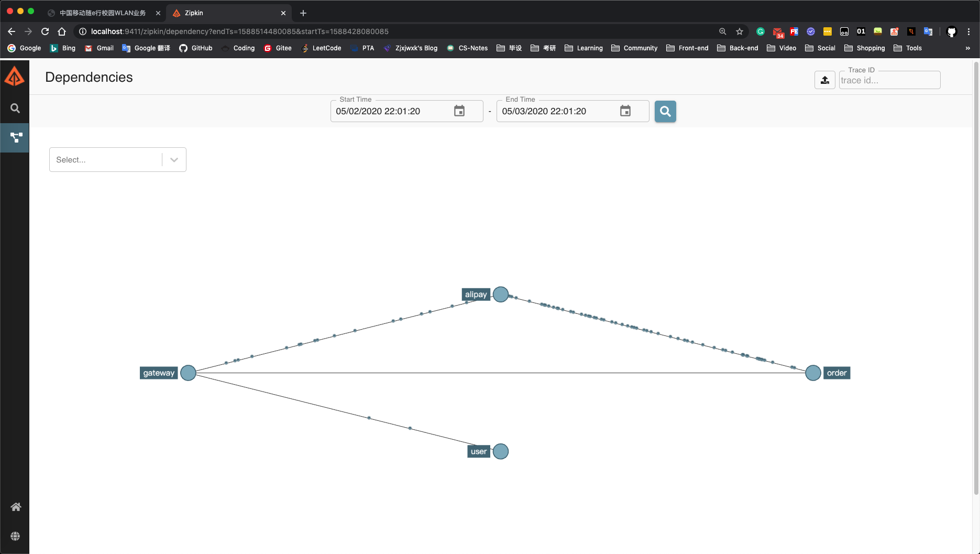Screen dimensions: 980x554
Task: Run the dependency search button
Action: (x=665, y=111)
